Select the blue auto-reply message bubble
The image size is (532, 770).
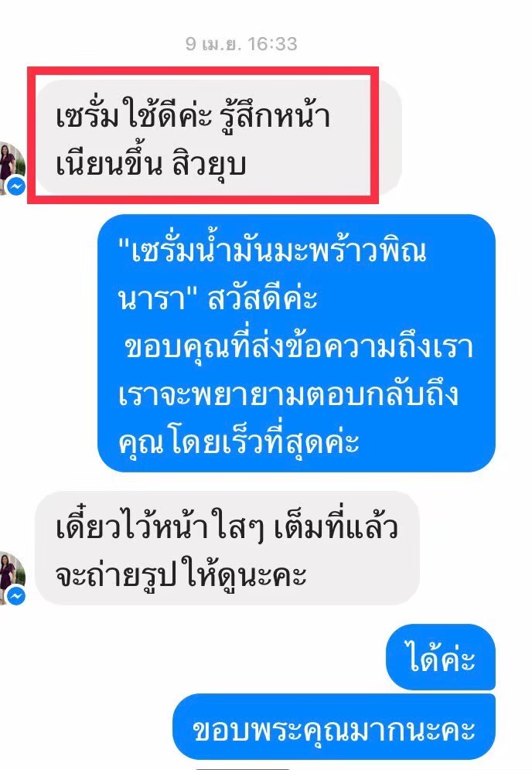[x=296, y=343]
